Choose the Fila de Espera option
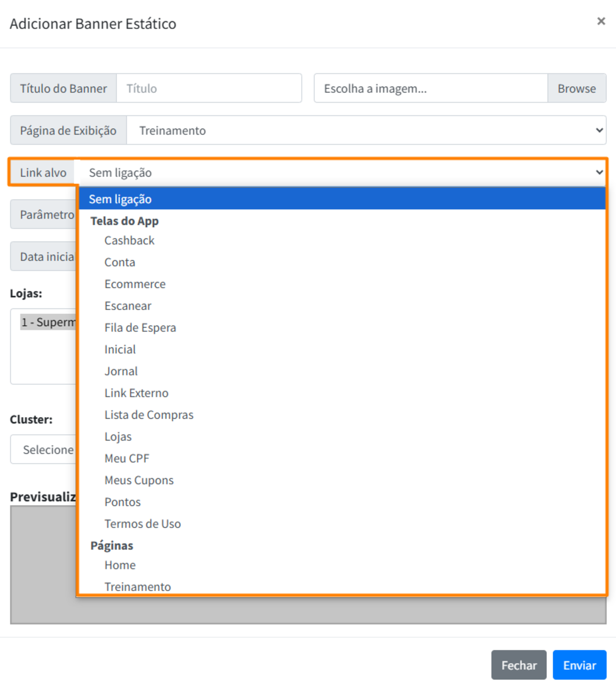The width and height of the screenshot is (616, 682). pyautogui.click(x=140, y=327)
